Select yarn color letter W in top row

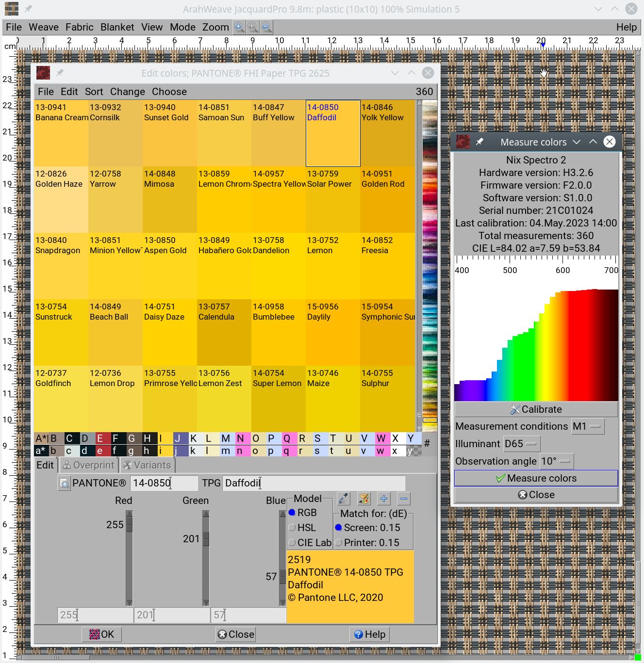pos(380,438)
